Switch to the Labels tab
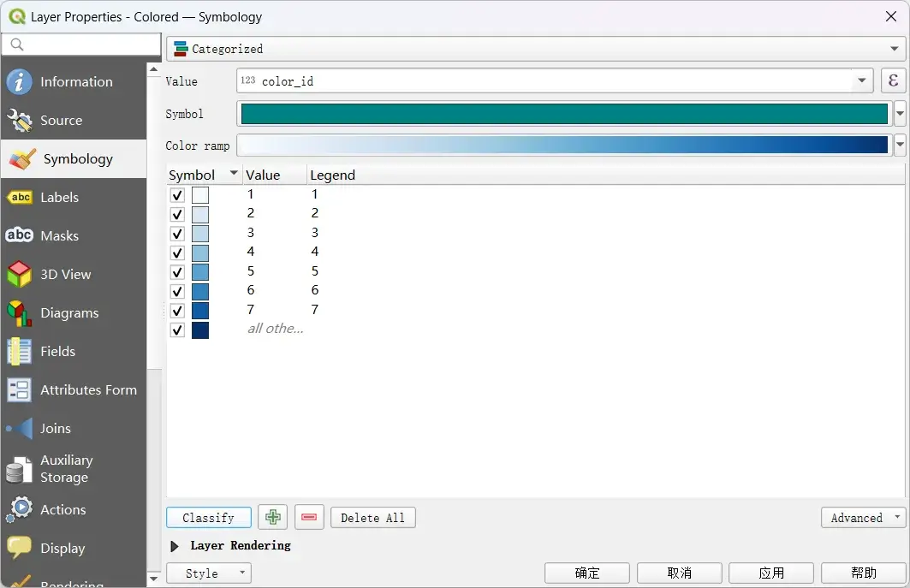The image size is (910, 588). pos(74,198)
